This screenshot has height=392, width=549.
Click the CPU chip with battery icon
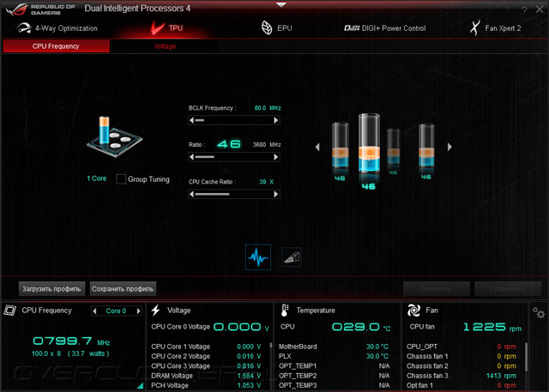coord(114,136)
